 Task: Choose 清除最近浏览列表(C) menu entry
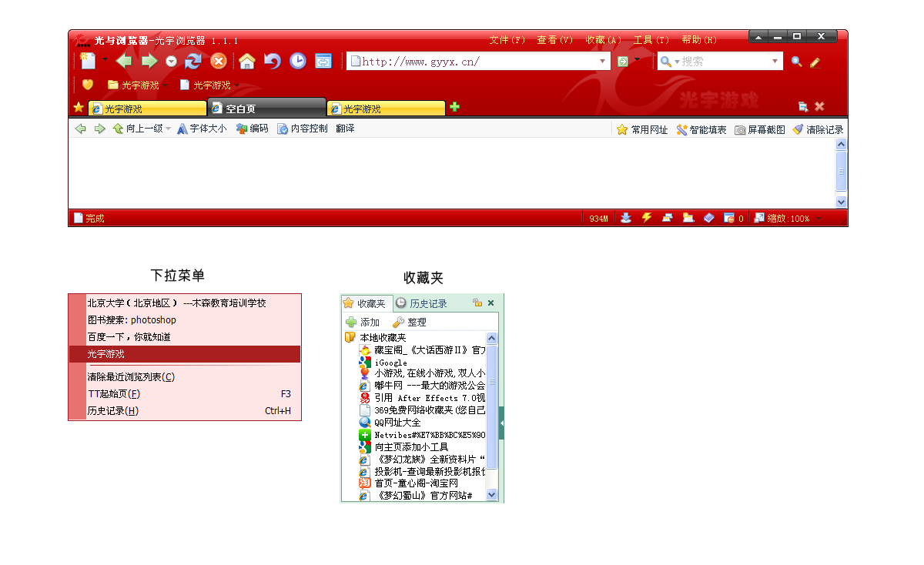[x=185, y=377]
